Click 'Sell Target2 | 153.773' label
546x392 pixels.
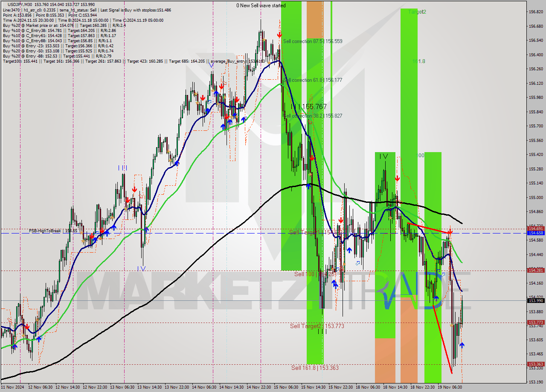point(317,326)
